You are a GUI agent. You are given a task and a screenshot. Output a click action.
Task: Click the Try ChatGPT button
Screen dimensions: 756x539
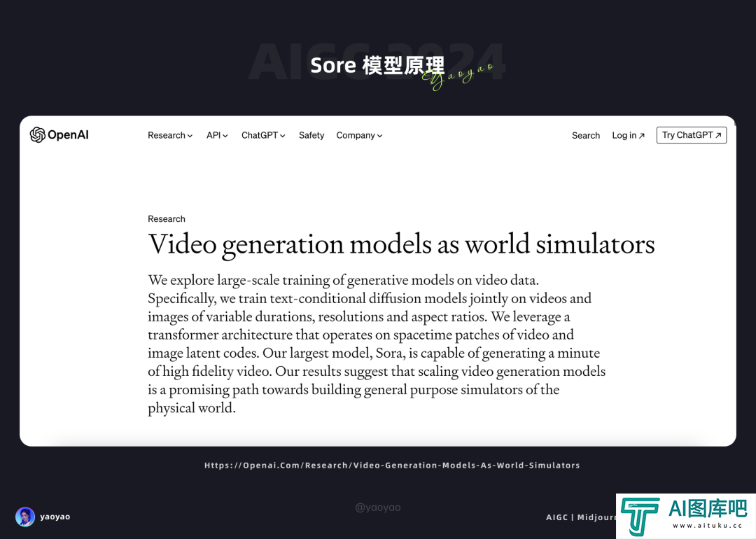click(x=692, y=135)
